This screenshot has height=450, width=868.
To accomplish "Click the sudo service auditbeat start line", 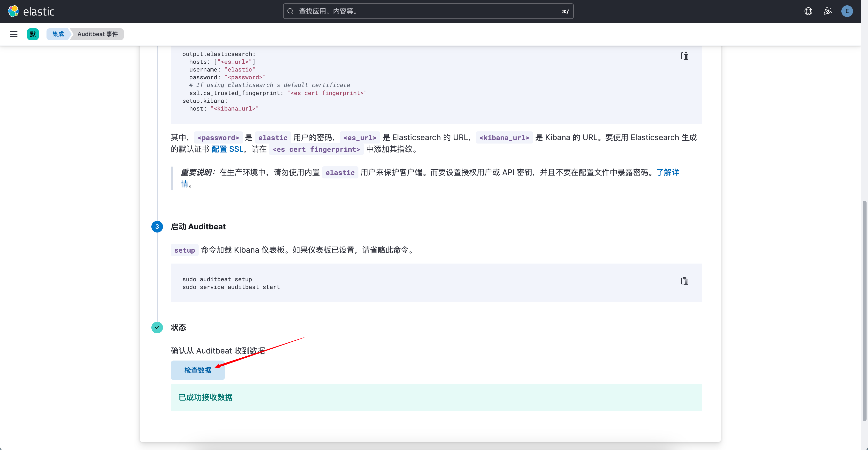I will pyautogui.click(x=231, y=287).
